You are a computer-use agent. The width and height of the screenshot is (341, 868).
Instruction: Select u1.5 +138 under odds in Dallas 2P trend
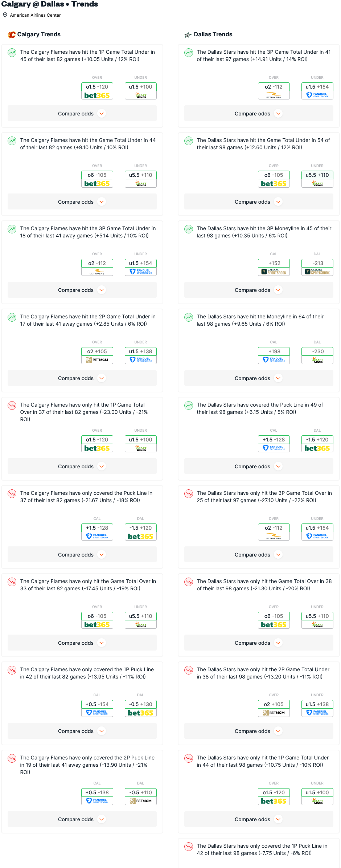(x=317, y=704)
